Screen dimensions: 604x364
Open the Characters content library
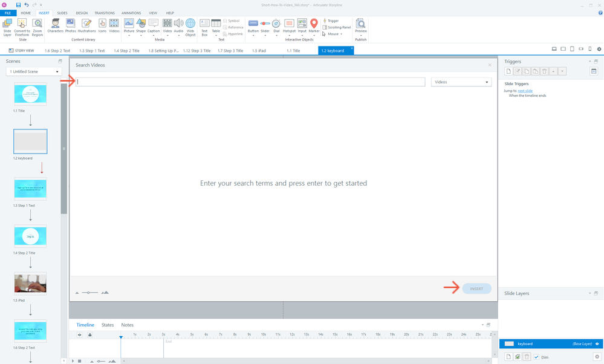pyautogui.click(x=55, y=25)
